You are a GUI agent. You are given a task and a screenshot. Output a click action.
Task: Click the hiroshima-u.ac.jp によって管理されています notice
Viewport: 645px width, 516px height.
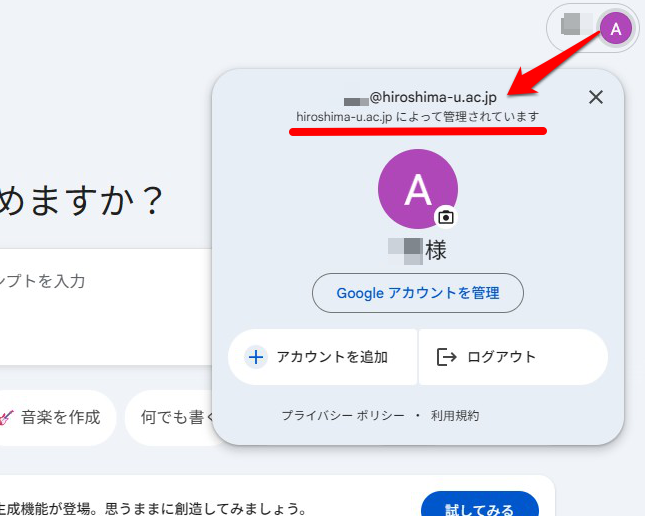[417, 117]
